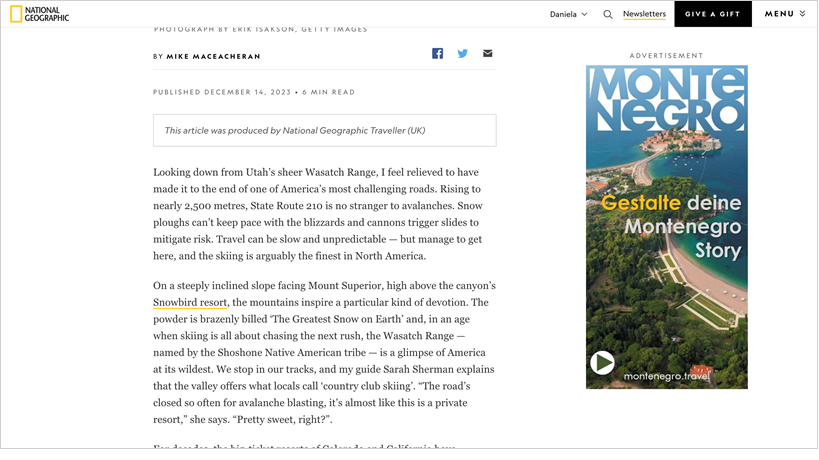Click the Erik Isakson photograph credit
The image size is (819, 460).
pyautogui.click(x=260, y=30)
